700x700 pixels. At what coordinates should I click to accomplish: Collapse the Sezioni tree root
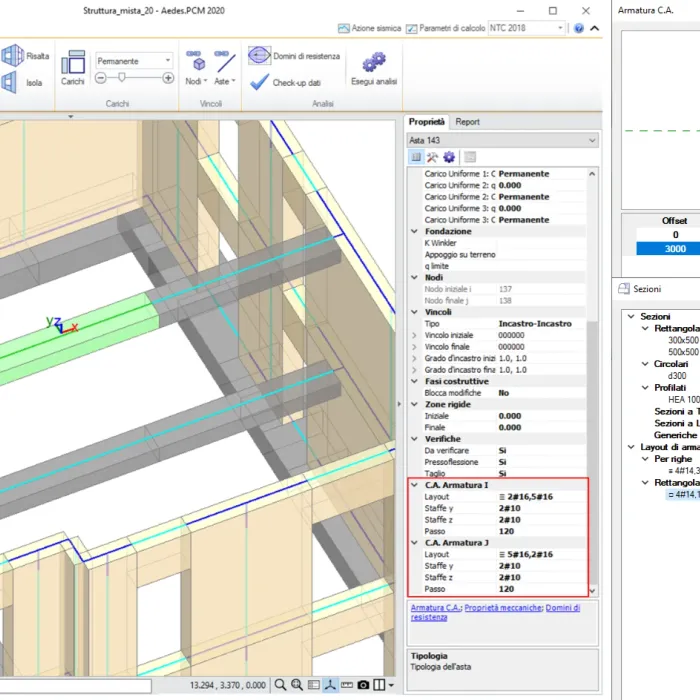tap(631, 316)
